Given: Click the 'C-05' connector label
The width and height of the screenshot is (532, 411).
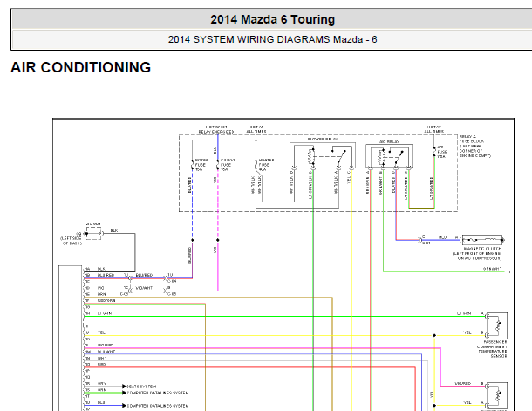Looking at the screenshot, I should [x=172, y=294].
